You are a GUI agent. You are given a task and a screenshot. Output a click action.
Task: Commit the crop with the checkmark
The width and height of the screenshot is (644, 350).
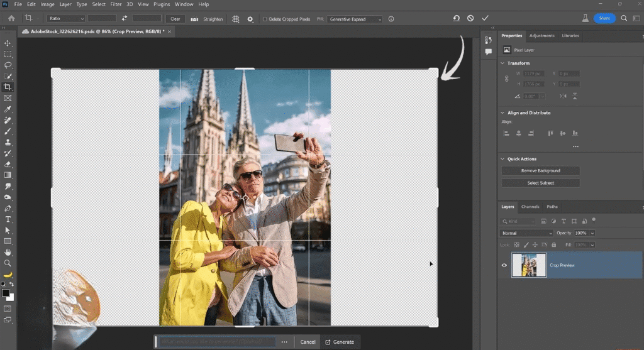click(485, 19)
